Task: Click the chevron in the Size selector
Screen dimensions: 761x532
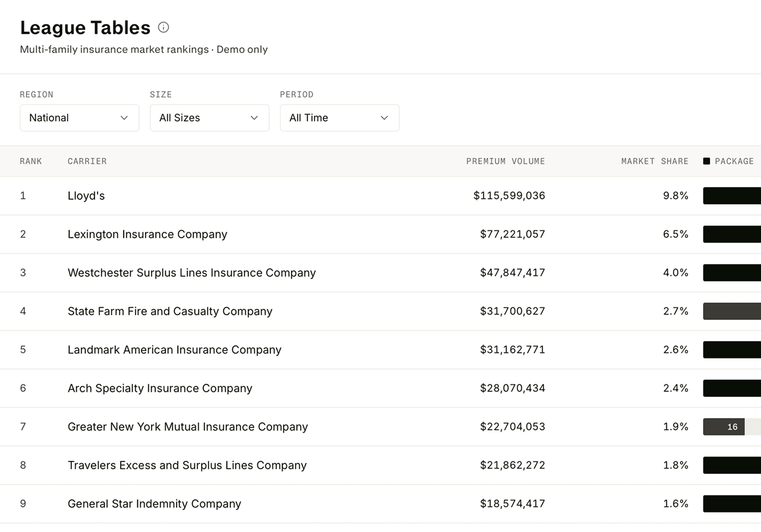Action: click(x=254, y=118)
